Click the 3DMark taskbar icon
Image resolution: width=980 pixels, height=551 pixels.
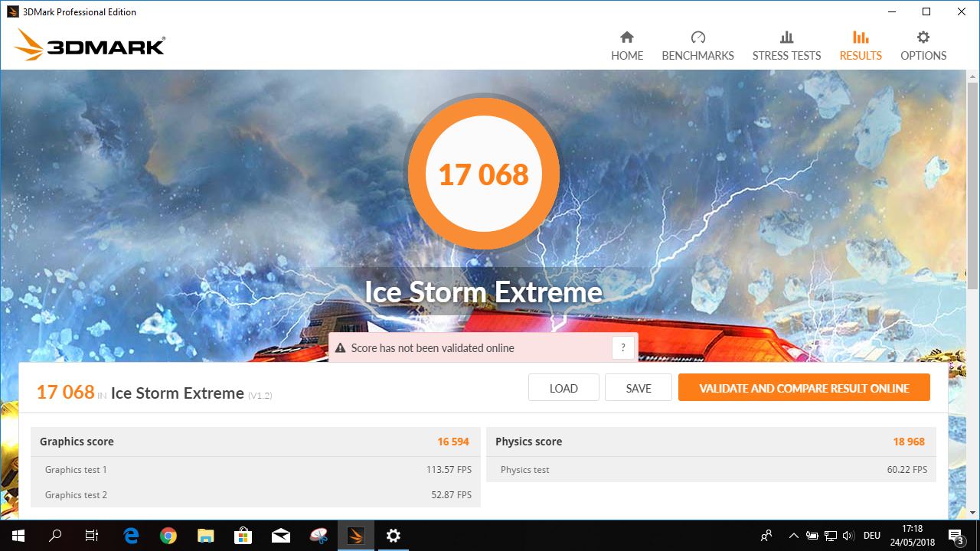click(356, 536)
